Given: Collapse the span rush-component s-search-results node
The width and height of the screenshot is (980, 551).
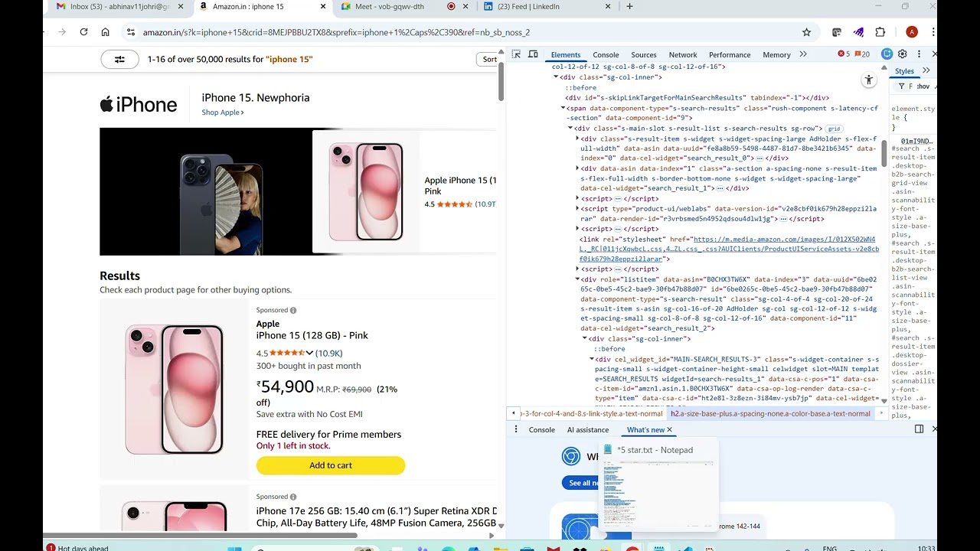Looking at the screenshot, I should coord(563,109).
